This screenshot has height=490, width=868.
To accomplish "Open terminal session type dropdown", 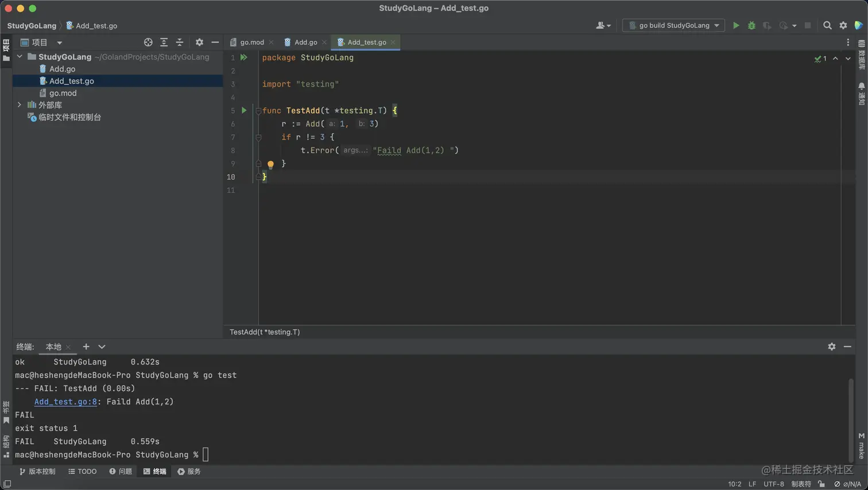I will tap(102, 347).
